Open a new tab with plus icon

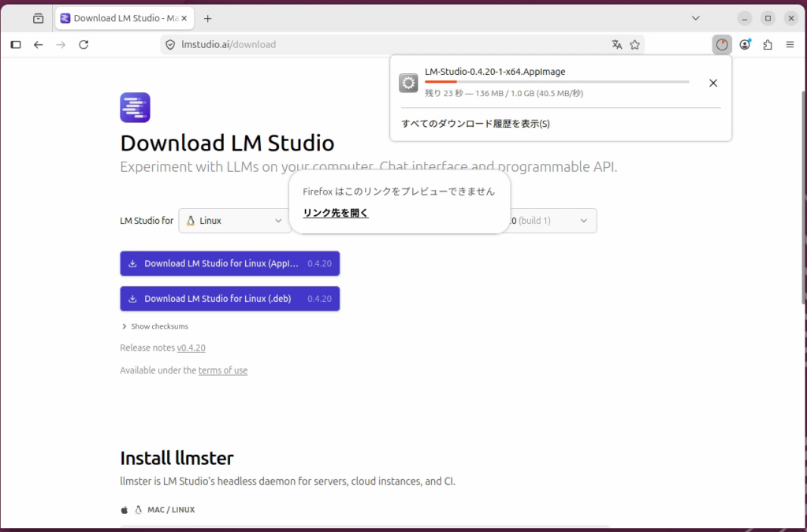pos(207,19)
